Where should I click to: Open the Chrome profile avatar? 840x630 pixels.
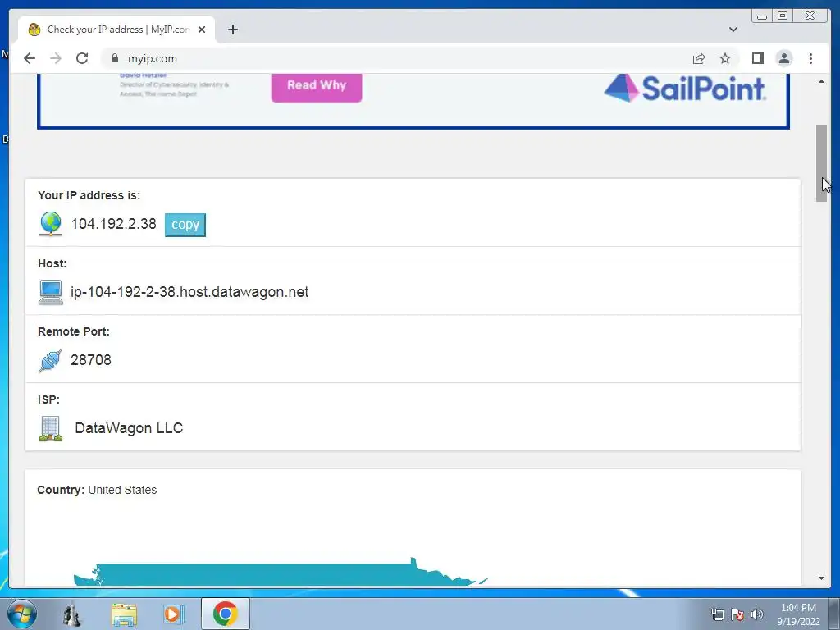click(x=783, y=58)
